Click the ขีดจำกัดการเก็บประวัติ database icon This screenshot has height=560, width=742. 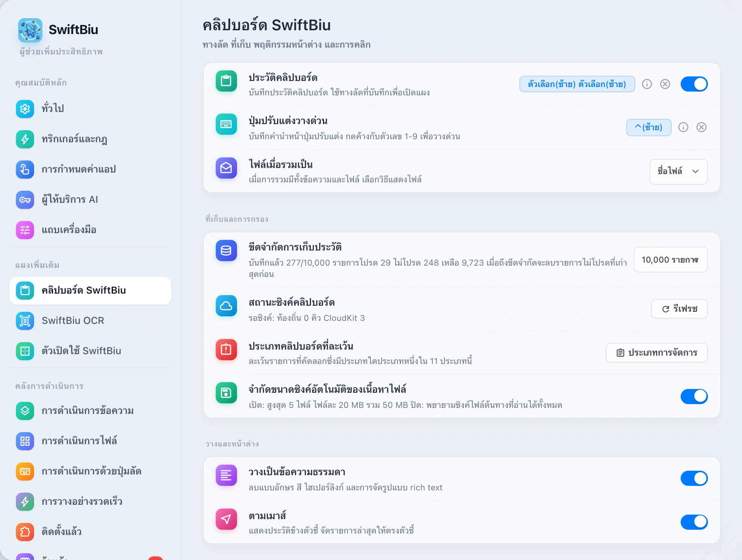[x=226, y=250]
